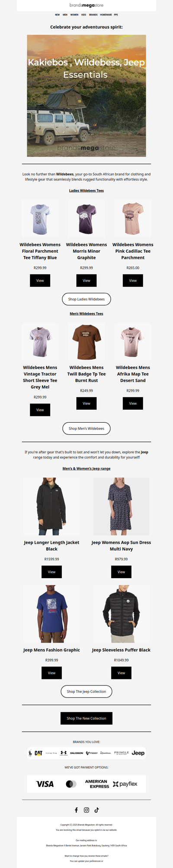Click the Jeep brand logo
The height and width of the screenshot is (868, 173).
pyautogui.click(x=138, y=753)
